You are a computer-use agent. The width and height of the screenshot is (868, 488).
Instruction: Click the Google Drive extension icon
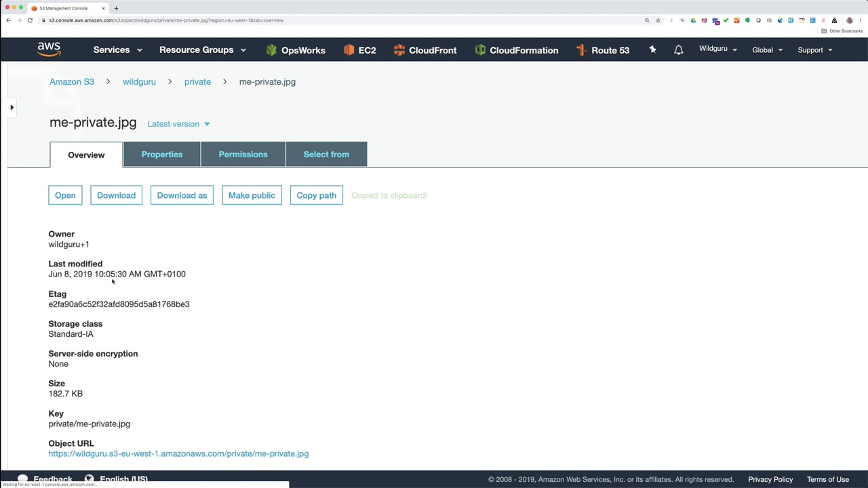[693, 20]
